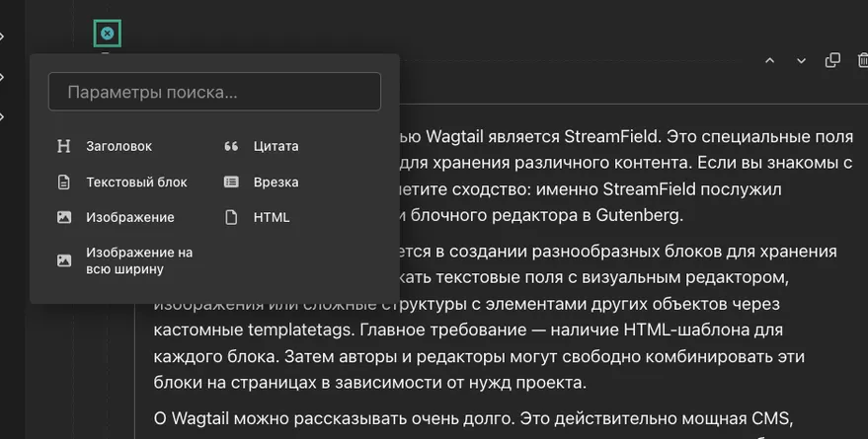Click the blank page icon for HTML
The width and height of the screenshot is (868, 439).
pyautogui.click(x=231, y=217)
